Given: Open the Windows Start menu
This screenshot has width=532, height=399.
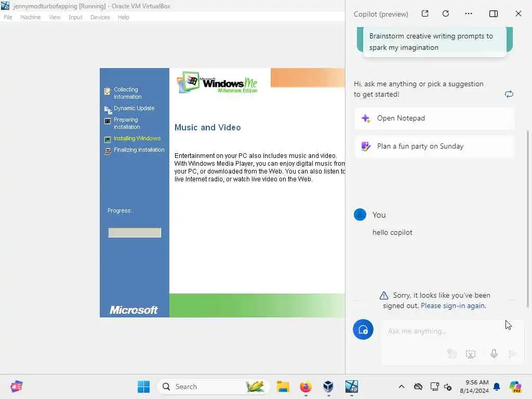Looking at the screenshot, I should tap(143, 387).
